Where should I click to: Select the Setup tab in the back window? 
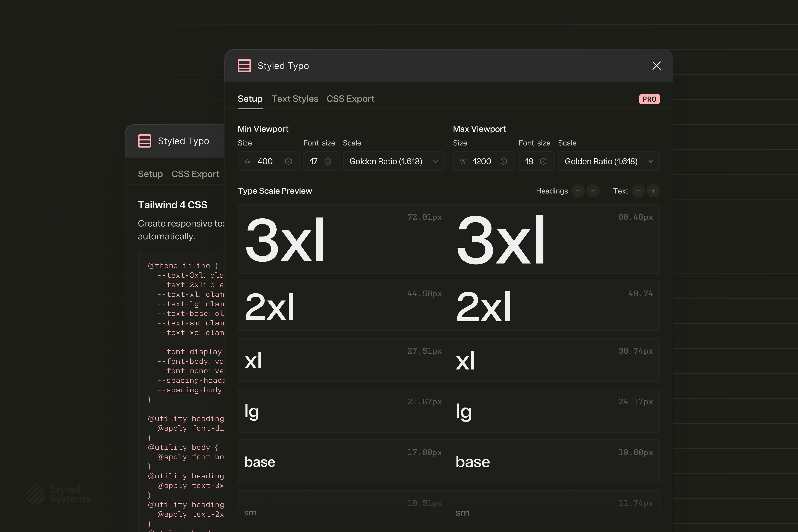pos(150,174)
